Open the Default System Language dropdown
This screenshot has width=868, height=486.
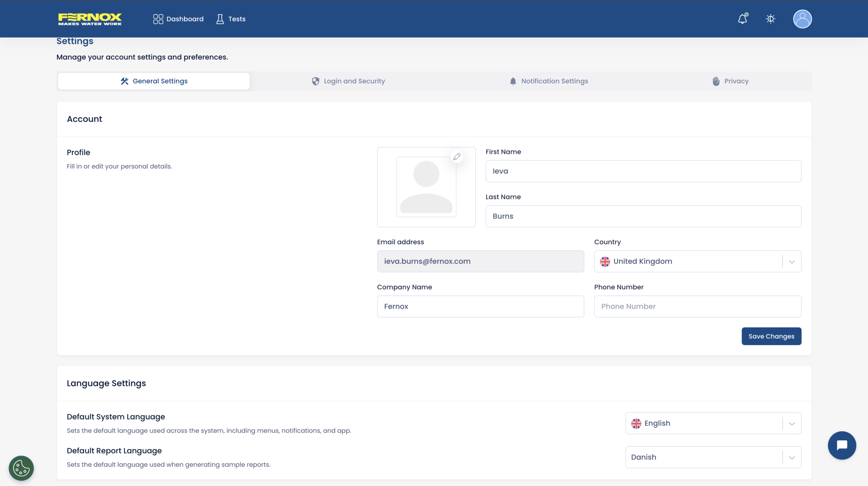791,423
